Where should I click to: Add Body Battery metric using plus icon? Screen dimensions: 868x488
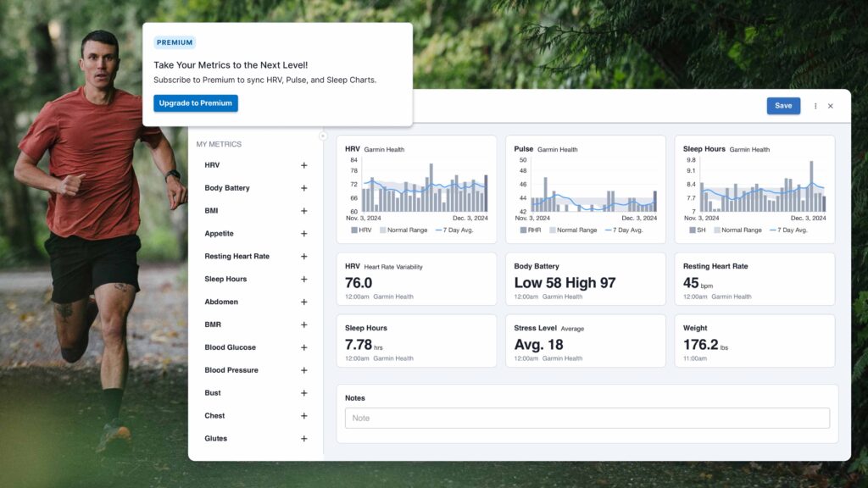coord(304,188)
